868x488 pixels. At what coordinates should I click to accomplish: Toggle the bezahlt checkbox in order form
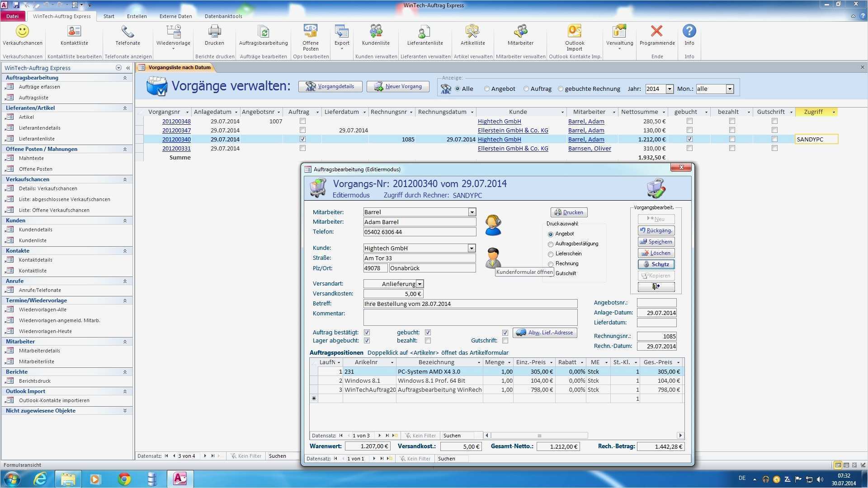428,341
